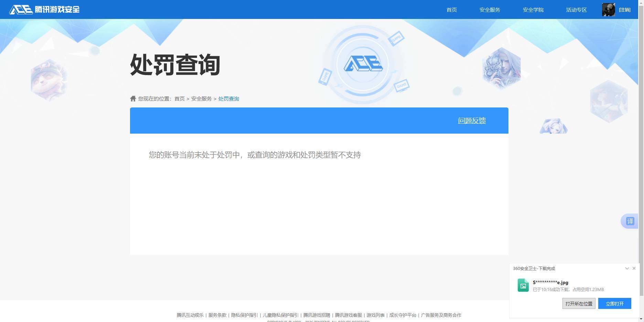
Task: Log out via the 注销 link
Action: tap(625, 10)
